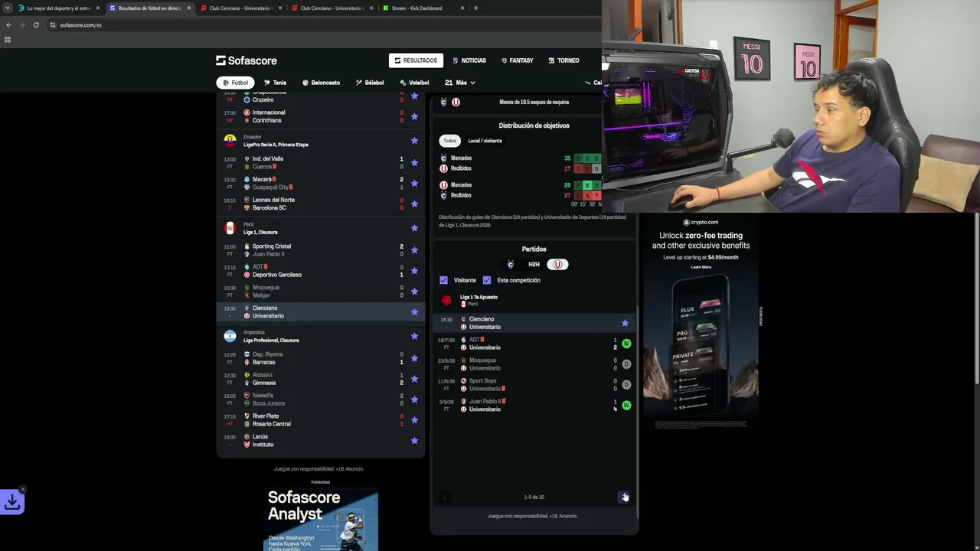The width and height of the screenshot is (980, 551).
Task: Click the download icon at bottom left
Action: (x=12, y=501)
